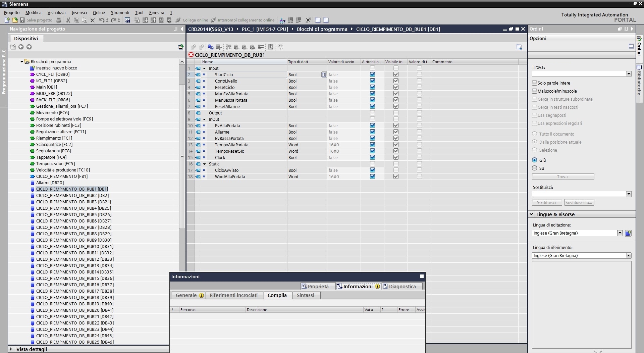Open the Online menu
The width and height of the screenshot is (644, 353).
click(x=99, y=12)
